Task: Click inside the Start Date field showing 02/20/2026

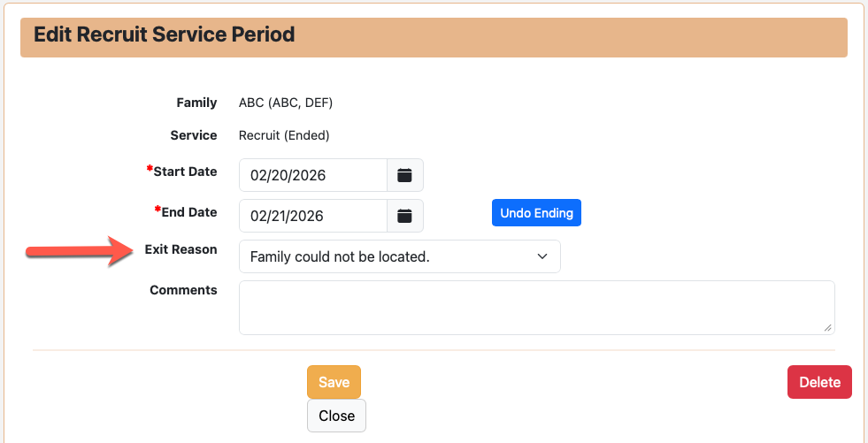Action: (313, 175)
